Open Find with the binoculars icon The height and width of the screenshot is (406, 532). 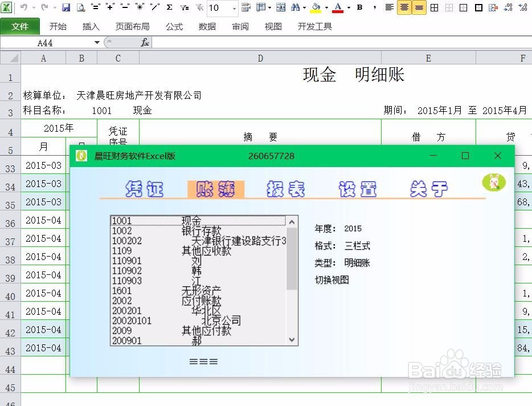tap(295, 9)
